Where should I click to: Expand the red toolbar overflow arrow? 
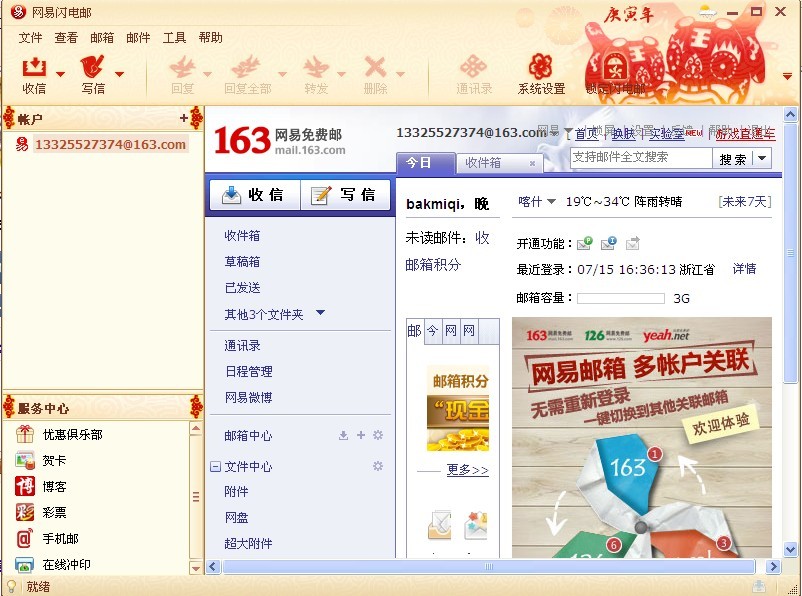click(788, 77)
